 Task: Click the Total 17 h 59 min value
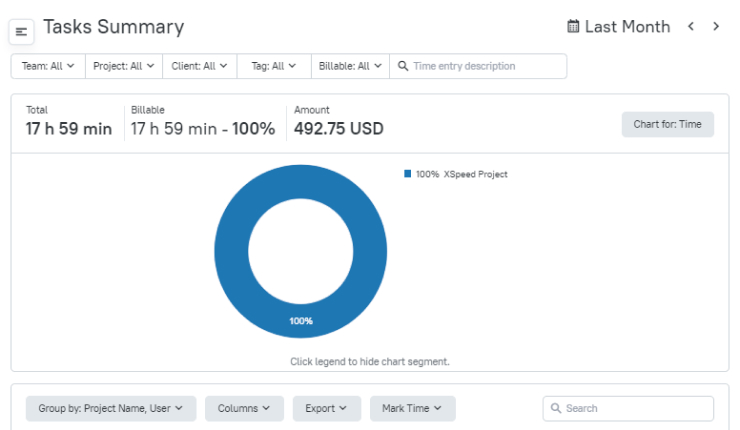(69, 129)
